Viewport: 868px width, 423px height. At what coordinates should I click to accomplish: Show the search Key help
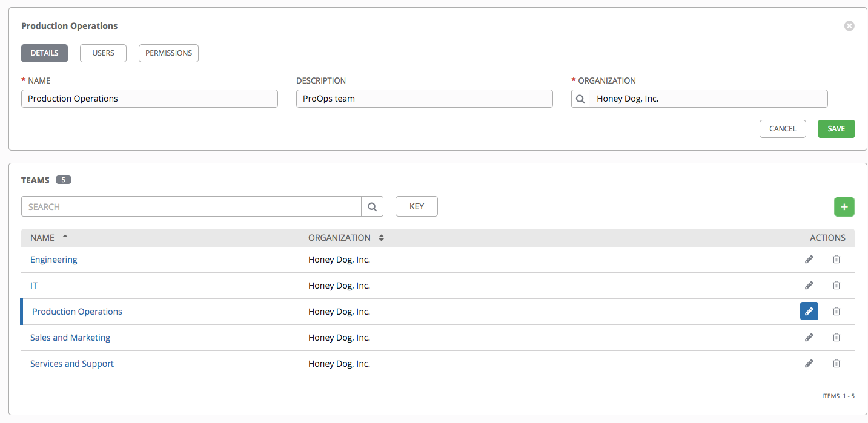point(416,206)
